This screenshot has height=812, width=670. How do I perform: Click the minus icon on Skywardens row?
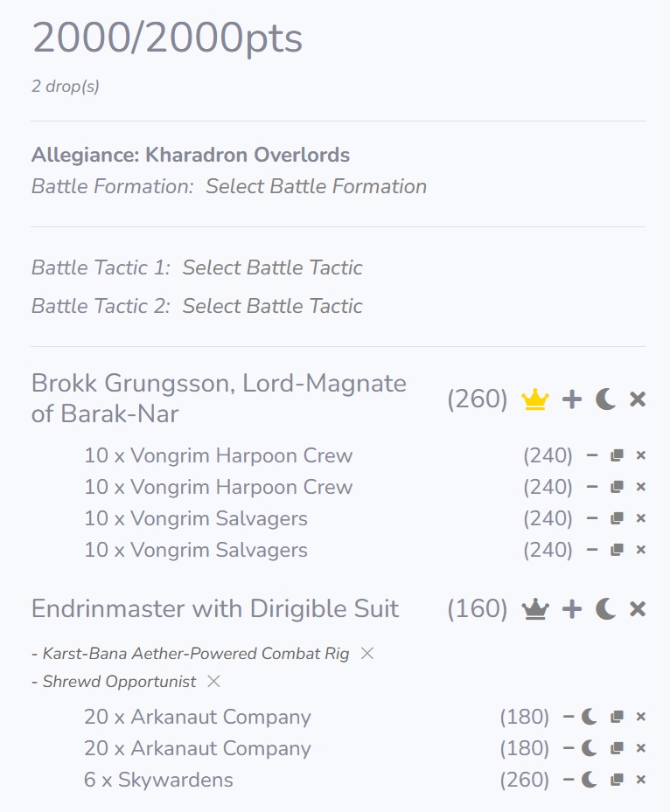click(569, 780)
